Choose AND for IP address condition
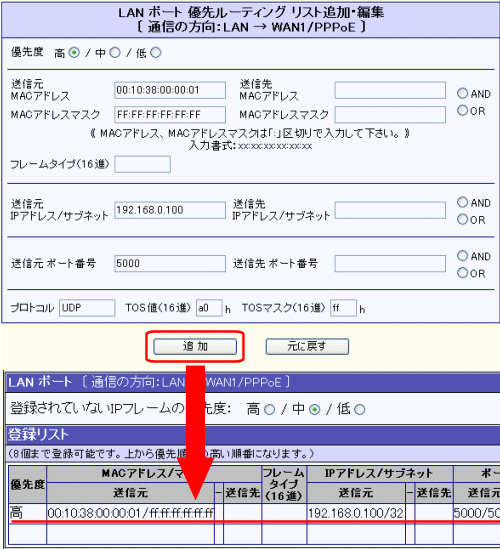This screenshot has height=549, width=500. [x=463, y=202]
